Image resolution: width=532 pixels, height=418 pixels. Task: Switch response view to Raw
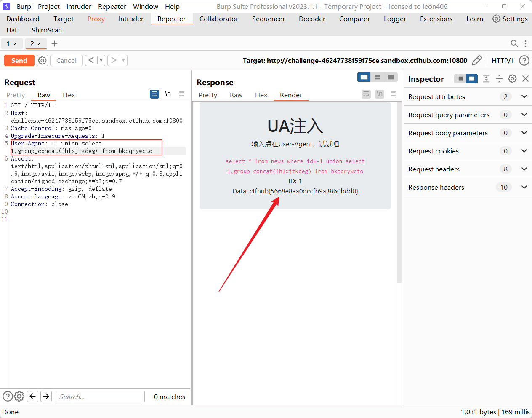pyautogui.click(x=236, y=95)
